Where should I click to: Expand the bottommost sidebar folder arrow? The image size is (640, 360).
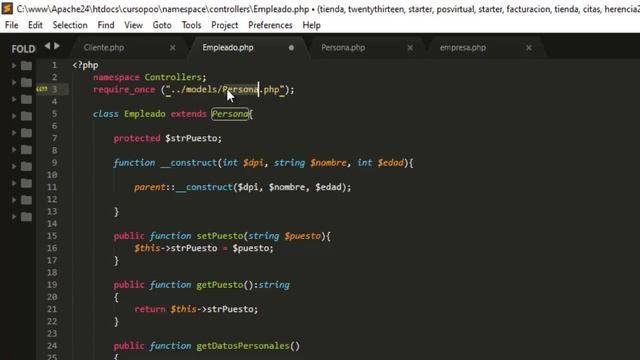pyautogui.click(x=14, y=216)
